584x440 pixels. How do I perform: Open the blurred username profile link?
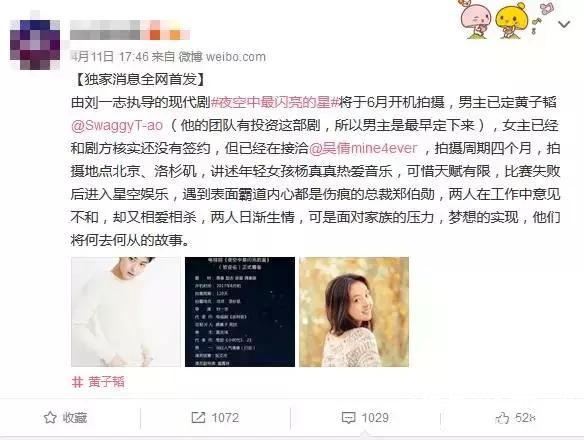[130, 30]
